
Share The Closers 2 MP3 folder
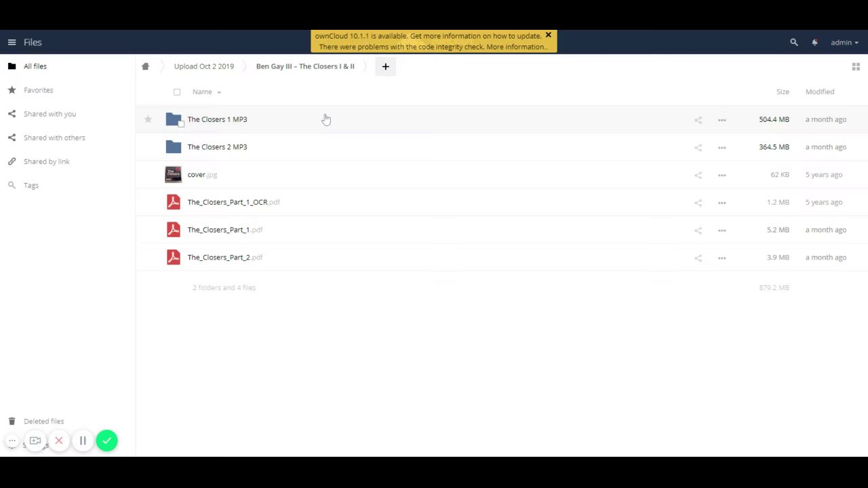point(698,147)
